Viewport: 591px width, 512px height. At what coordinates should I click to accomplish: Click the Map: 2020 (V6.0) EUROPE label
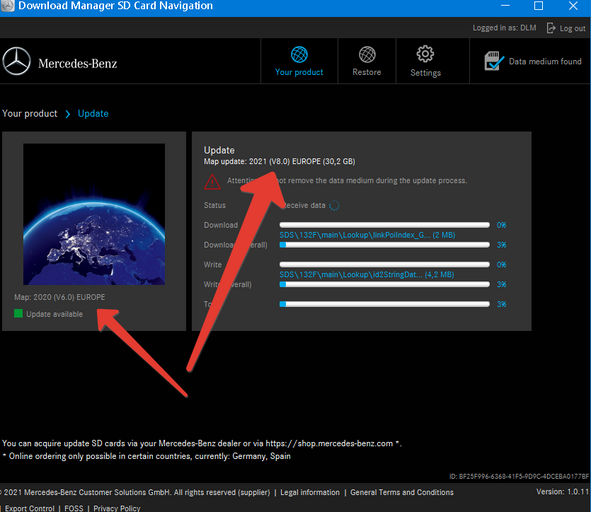click(60, 297)
